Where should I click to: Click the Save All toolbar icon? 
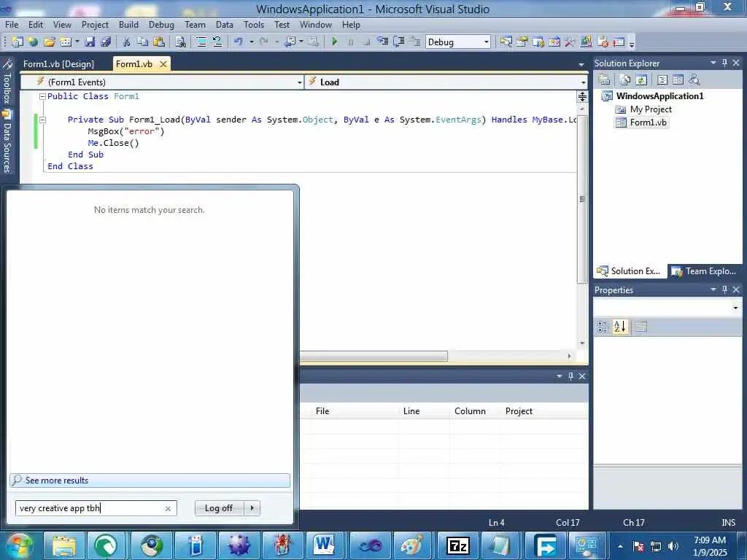point(105,42)
